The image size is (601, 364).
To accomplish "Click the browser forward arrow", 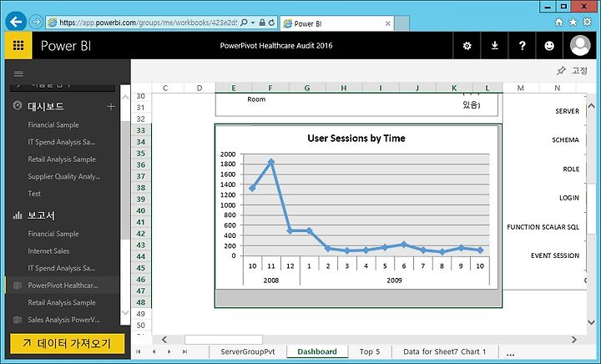I will 36,22.
